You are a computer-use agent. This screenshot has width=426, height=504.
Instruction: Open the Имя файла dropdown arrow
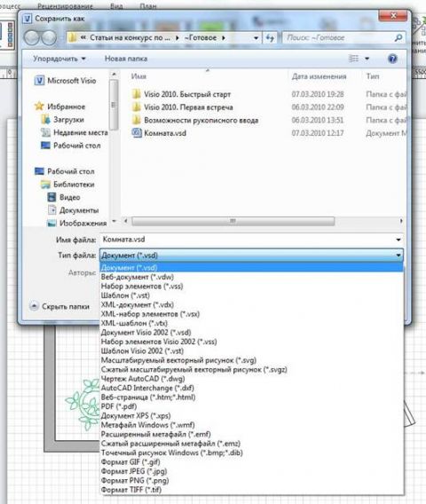point(398,240)
